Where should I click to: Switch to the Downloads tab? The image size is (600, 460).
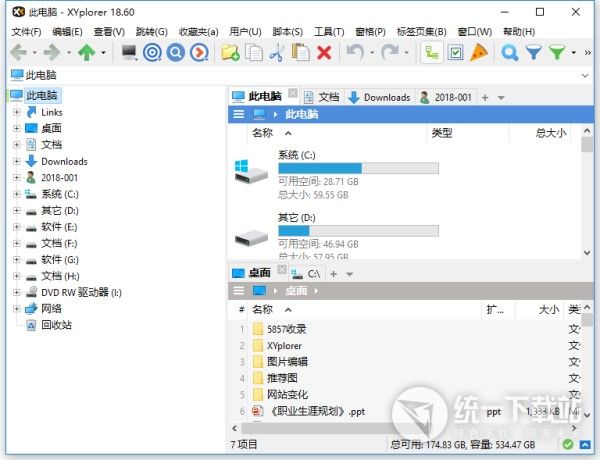(380, 97)
